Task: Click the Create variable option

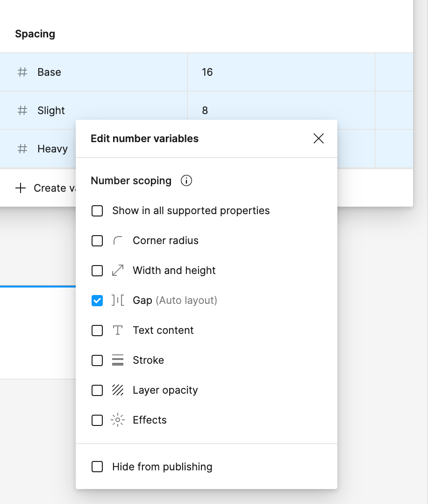Action: pyautogui.click(x=47, y=188)
